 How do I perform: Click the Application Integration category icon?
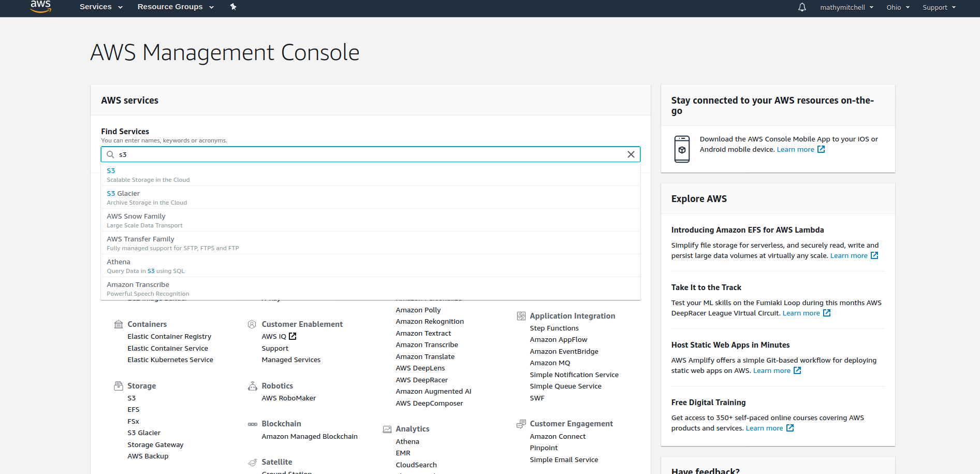(x=521, y=316)
